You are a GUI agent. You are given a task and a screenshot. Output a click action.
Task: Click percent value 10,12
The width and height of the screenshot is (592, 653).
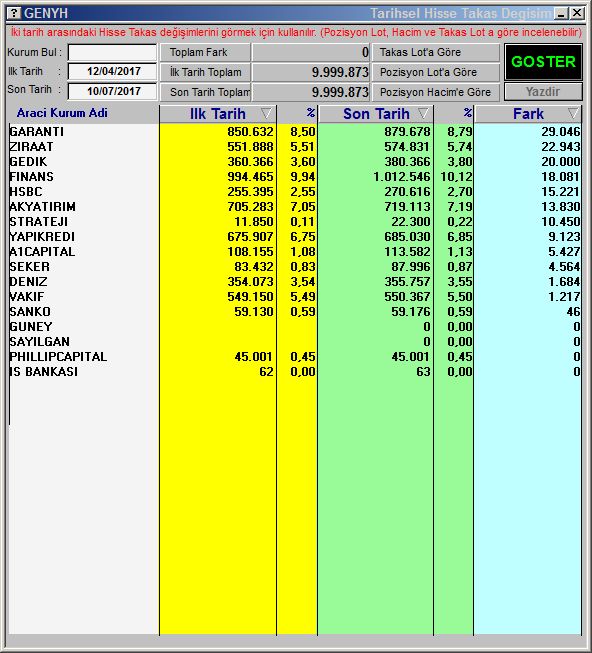tap(456, 177)
